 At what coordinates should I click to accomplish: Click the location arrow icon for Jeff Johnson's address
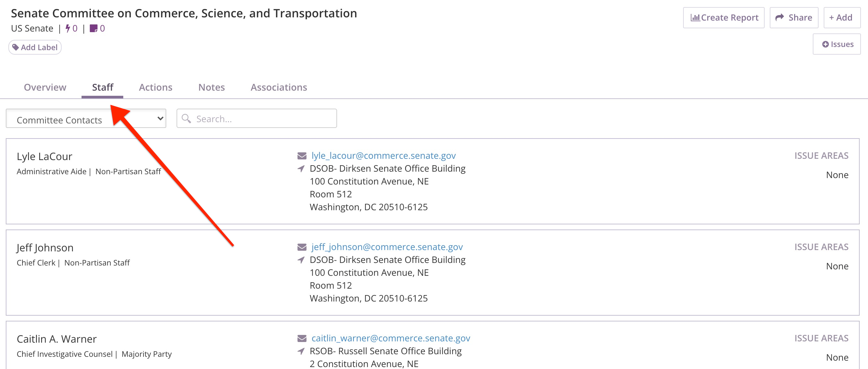click(x=301, y=260)
